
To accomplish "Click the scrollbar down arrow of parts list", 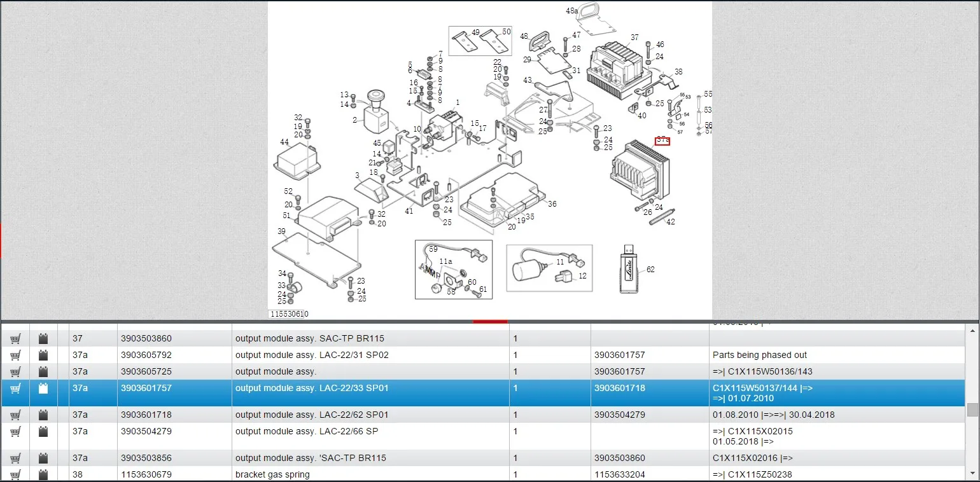I will pos(972,474).
